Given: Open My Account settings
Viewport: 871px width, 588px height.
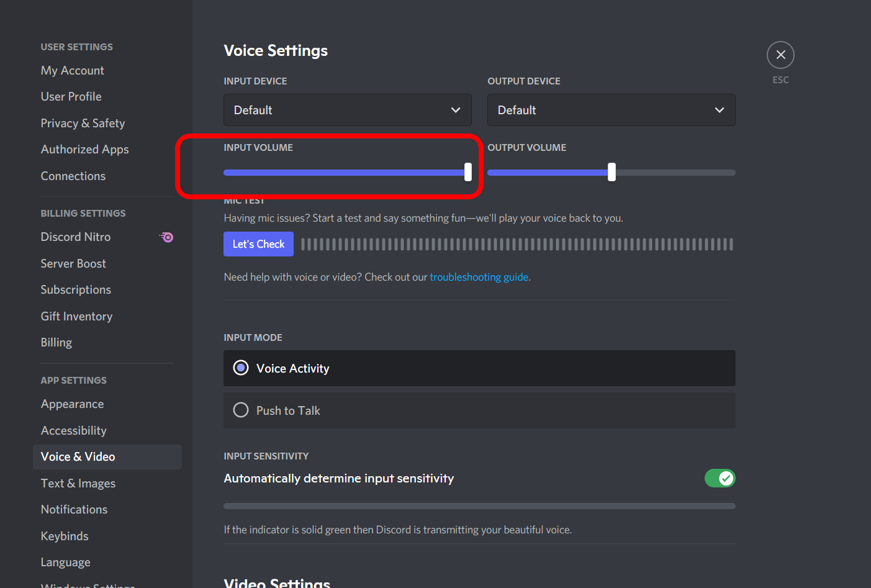Looking at the screenshot, I should pos(73,71).
